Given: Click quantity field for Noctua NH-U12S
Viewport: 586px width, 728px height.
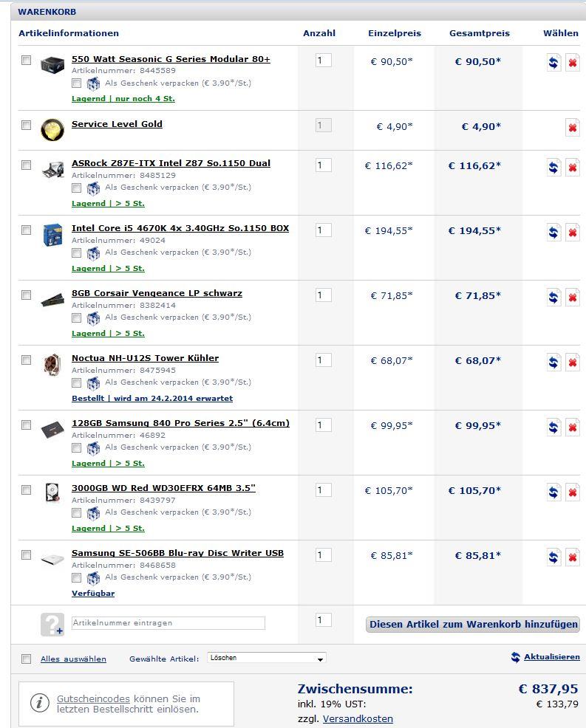Looking at the screenshot, I should pos(323,360).
